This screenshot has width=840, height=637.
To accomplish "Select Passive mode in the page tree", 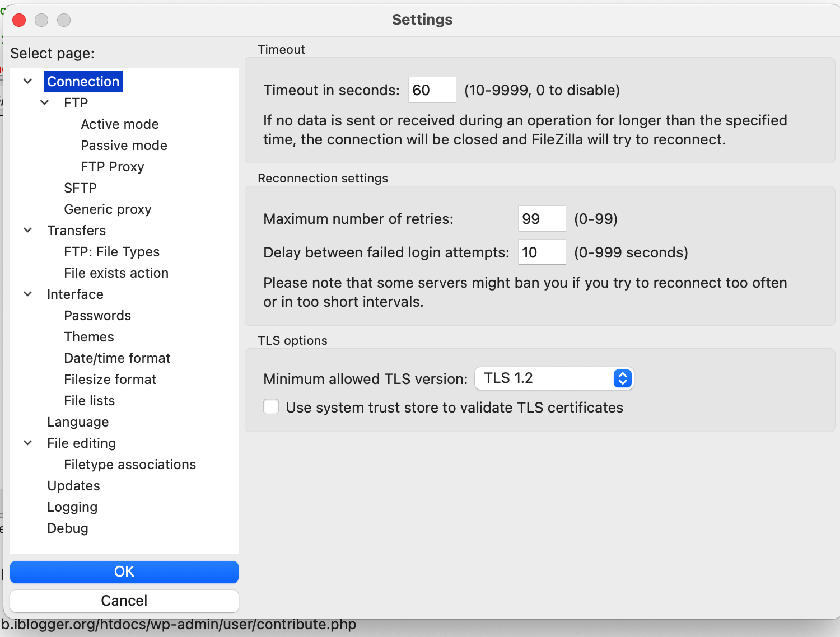I will pyautogui.click(x=124, y=146).
